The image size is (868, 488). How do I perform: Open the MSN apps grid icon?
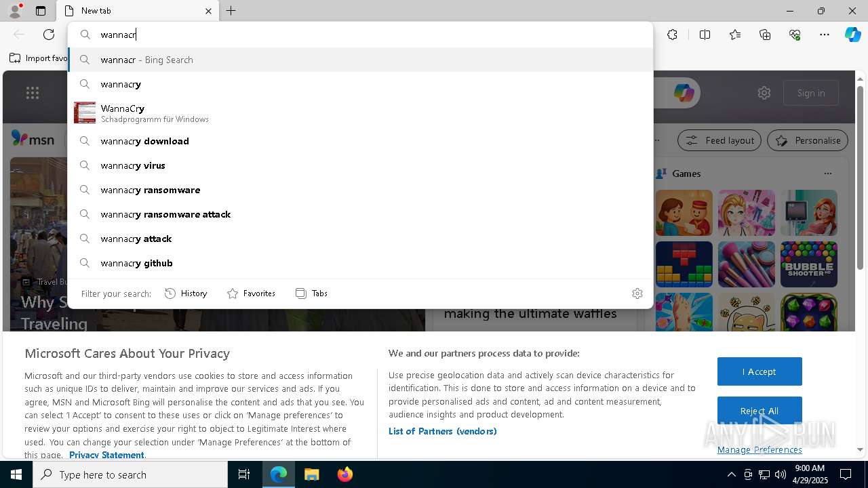click(33, 93)
